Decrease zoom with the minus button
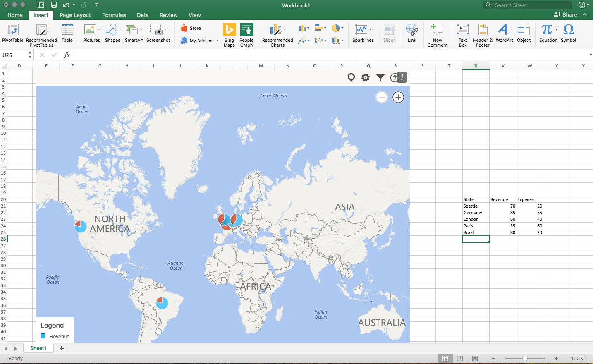Viewport: 593px width, 364px height. [x=493, y=359]
